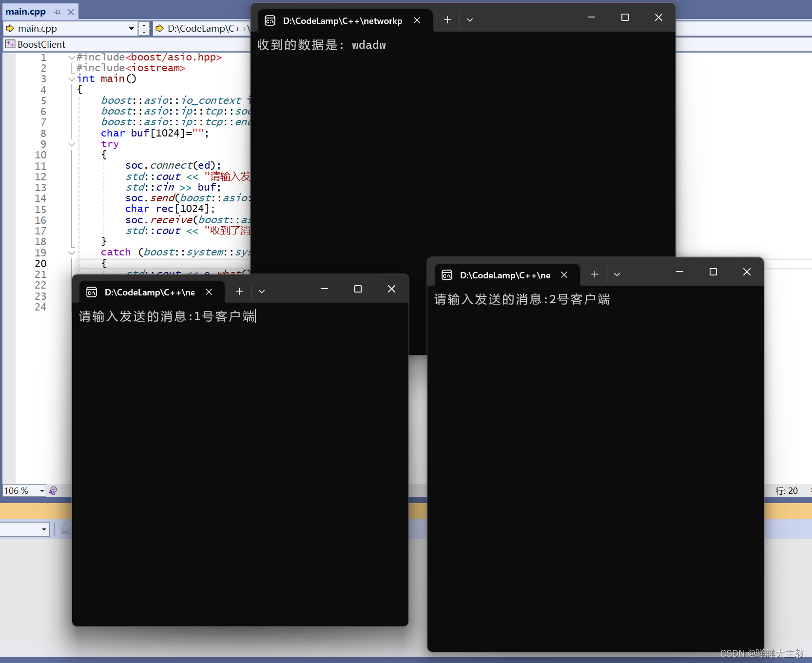This screenshot has height=663, width=812.
Task: Add new tab in the server terminal window
Action: (x=447, y=20)
